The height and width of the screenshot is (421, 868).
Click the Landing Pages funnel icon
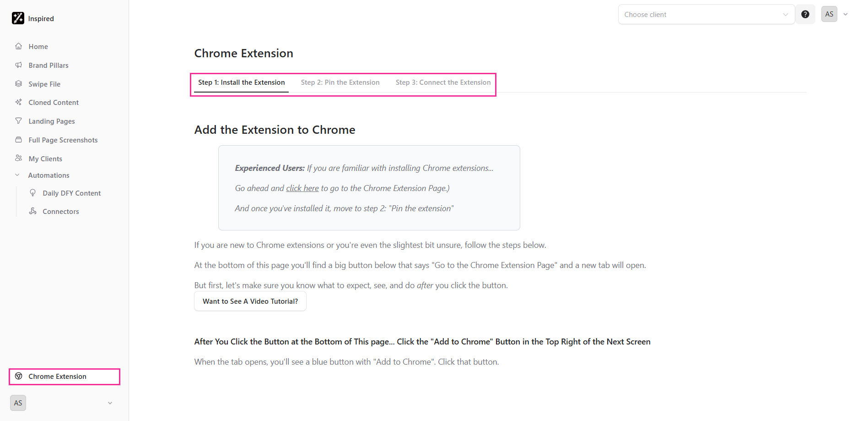pyautogui.click(x=19, y=121)
